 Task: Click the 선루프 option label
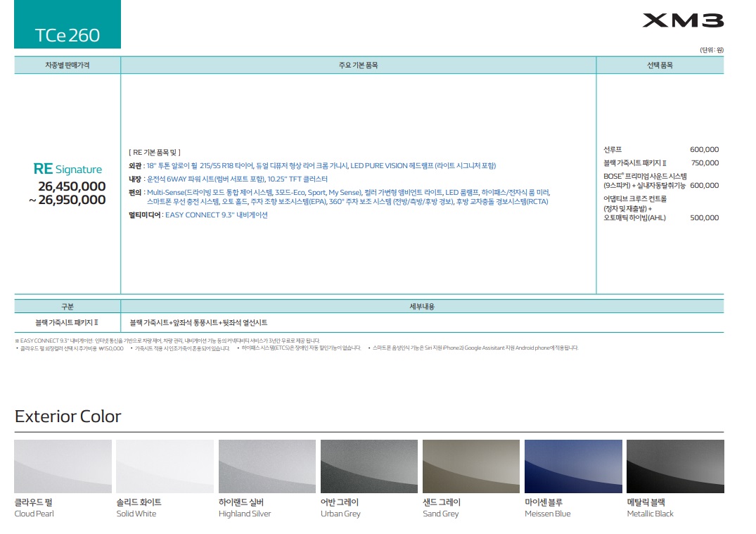click(613, 150)
